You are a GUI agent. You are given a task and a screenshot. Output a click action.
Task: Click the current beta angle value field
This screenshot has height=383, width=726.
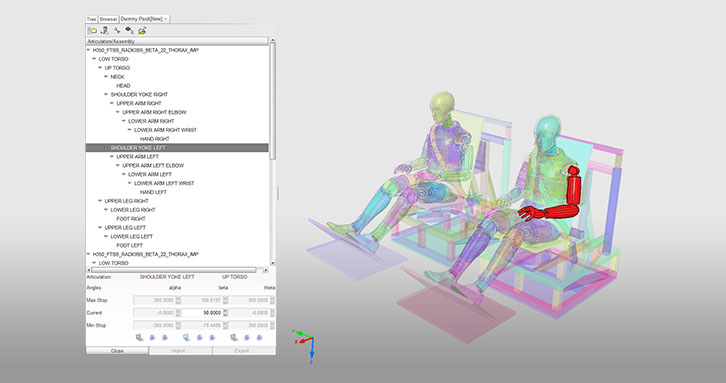point(202,313)
